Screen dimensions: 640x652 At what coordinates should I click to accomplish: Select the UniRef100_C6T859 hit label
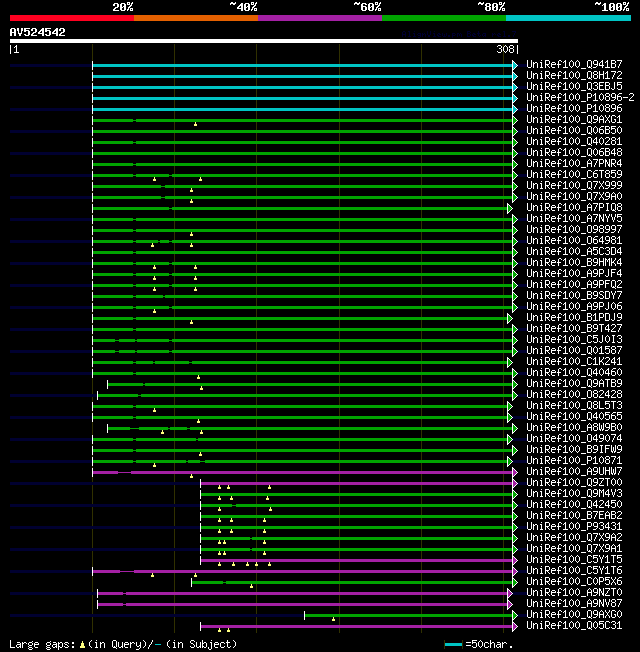pyautogui.click(x=574, y=174)
